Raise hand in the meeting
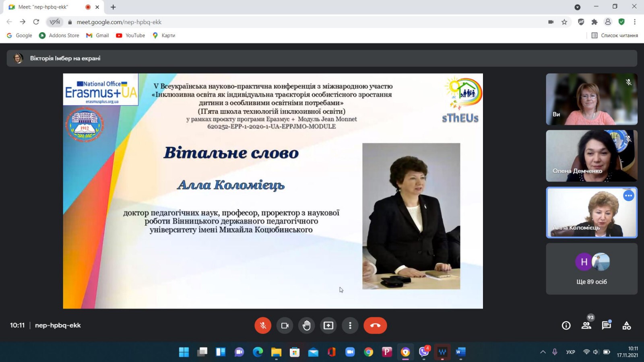 307,325
